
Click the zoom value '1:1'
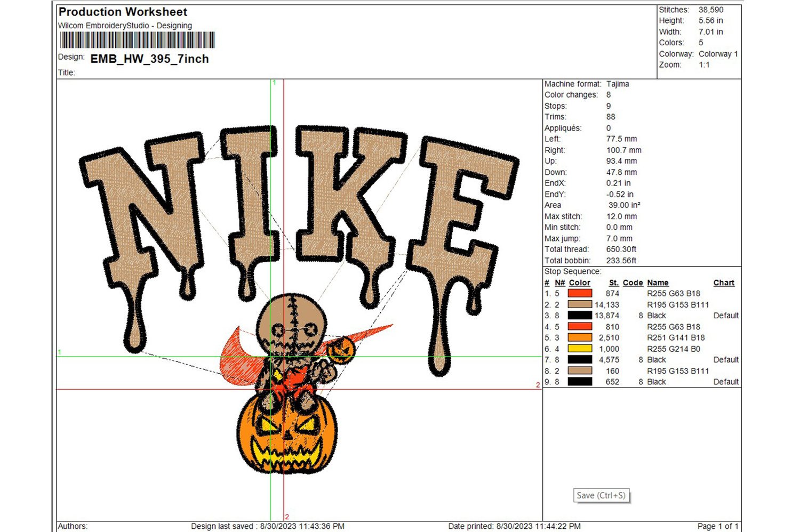click(704, 65)
